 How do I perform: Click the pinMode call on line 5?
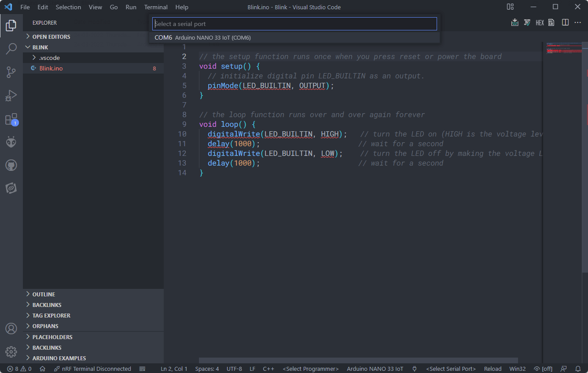coord(223,86)
